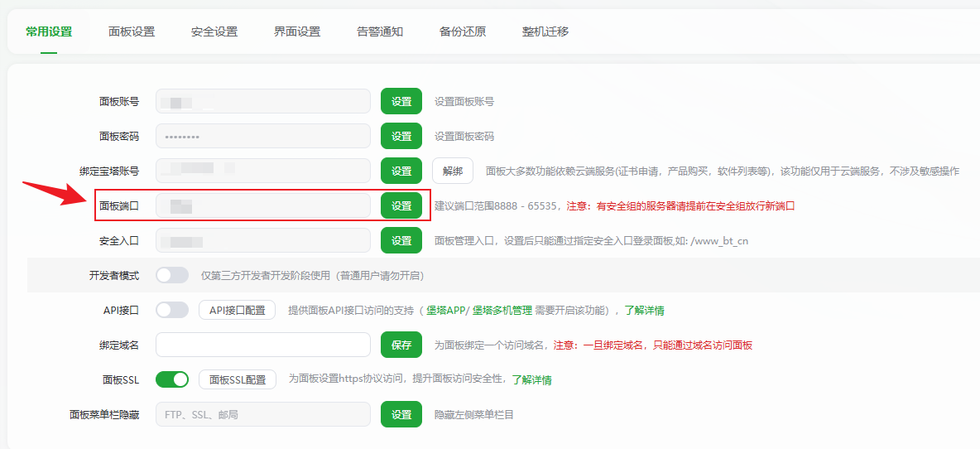The image size is (980, 449).
Task: Open the 安全设置 tab
Action: pyautogui.click(x=214, y=31)
